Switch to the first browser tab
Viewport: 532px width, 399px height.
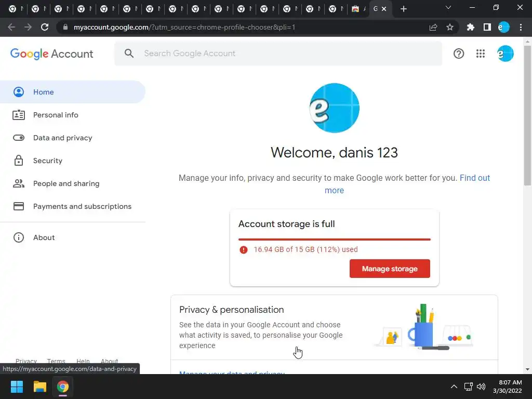[x=16, y=9]
